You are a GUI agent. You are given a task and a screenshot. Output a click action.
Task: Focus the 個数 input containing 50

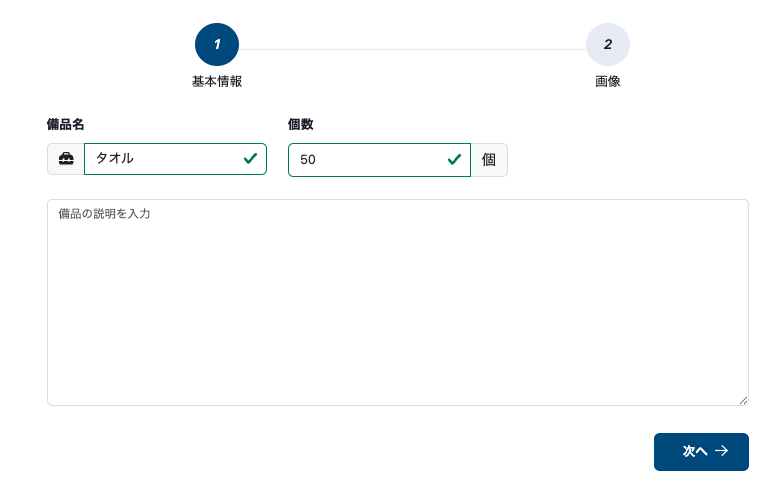point(380,160)
